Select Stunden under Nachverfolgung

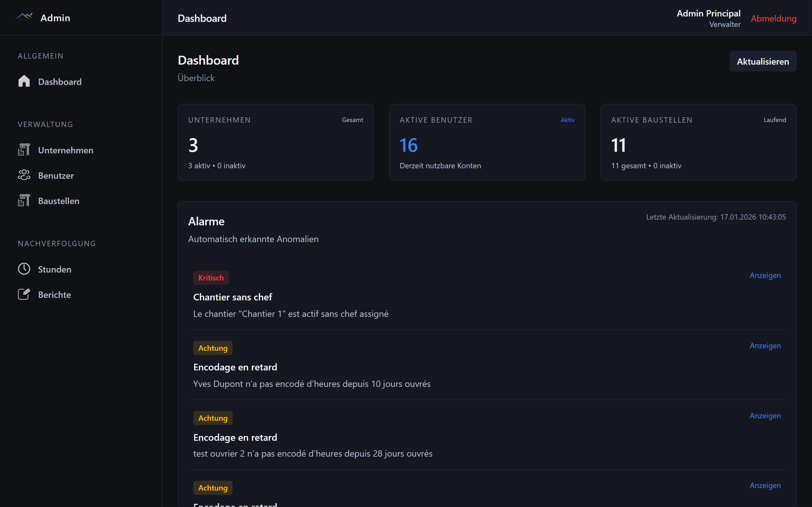pyautogui.click(x=54, y=269)
